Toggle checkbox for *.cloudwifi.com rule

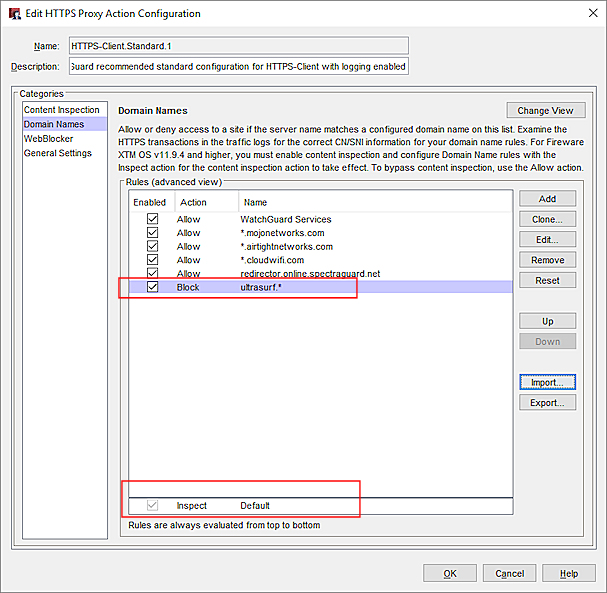point(152,260)
